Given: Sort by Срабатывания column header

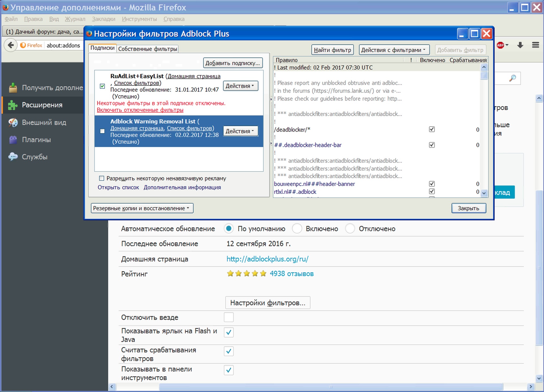Looking at the screenshot, I should click(x=468, y=60).
